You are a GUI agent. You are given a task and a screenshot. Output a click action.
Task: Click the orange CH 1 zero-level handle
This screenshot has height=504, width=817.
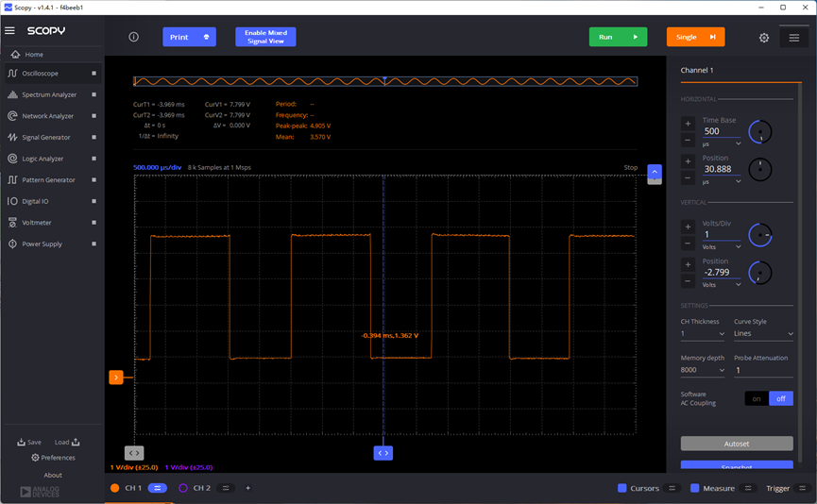115,377
